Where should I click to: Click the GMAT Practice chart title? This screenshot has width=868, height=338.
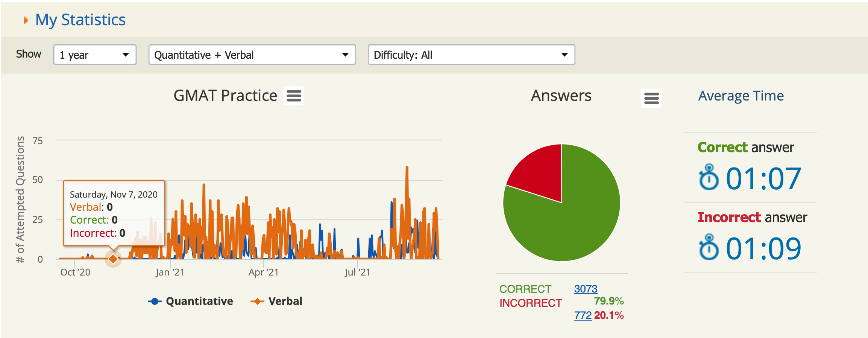225,96
